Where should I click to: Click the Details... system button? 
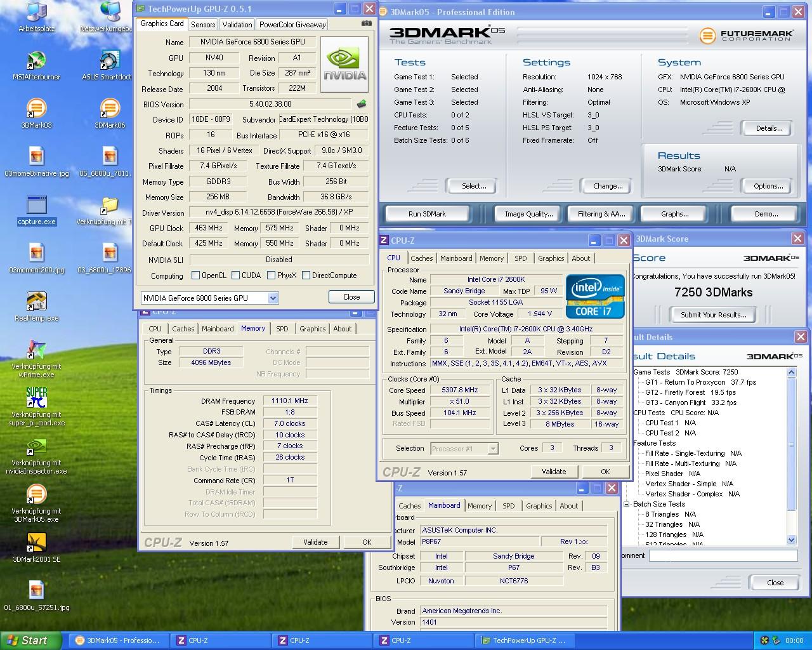click(x=769, y=128)
